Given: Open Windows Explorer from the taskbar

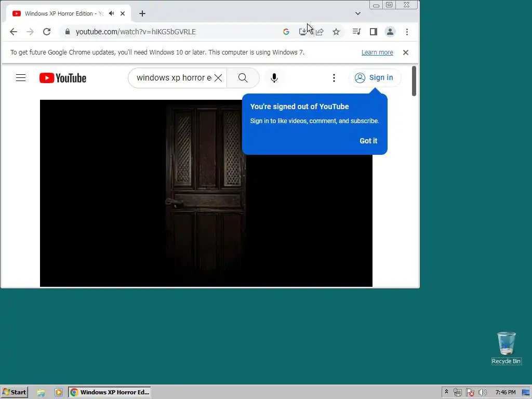Looking at the screenshot, I should tap(41, 392).
